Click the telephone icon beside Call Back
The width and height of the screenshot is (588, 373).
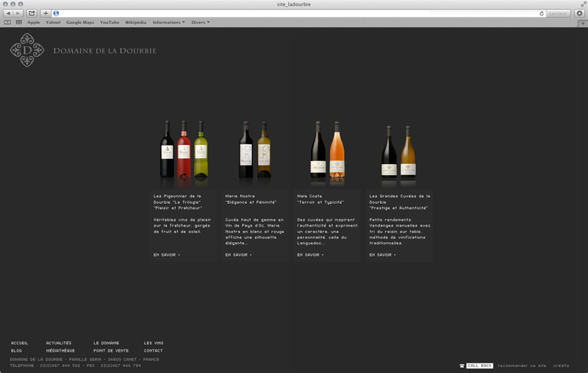coord(462,366)
